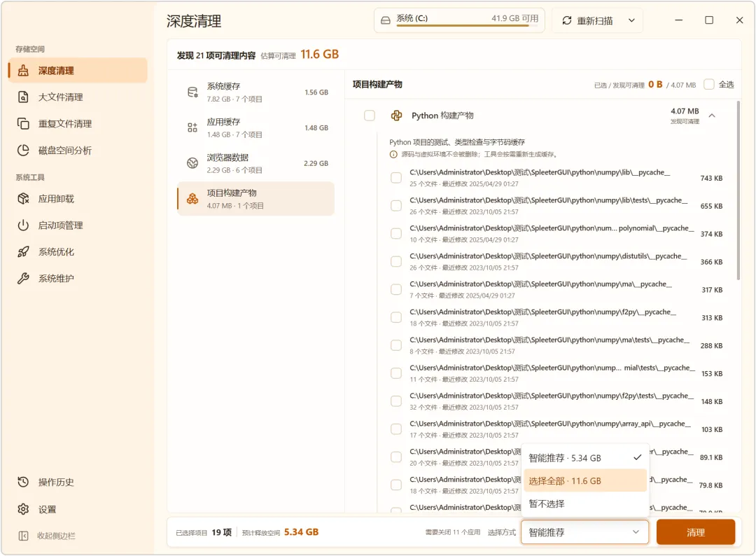Close the window
Viewport: 756px width, 556px height.
(x=740, y=20)
